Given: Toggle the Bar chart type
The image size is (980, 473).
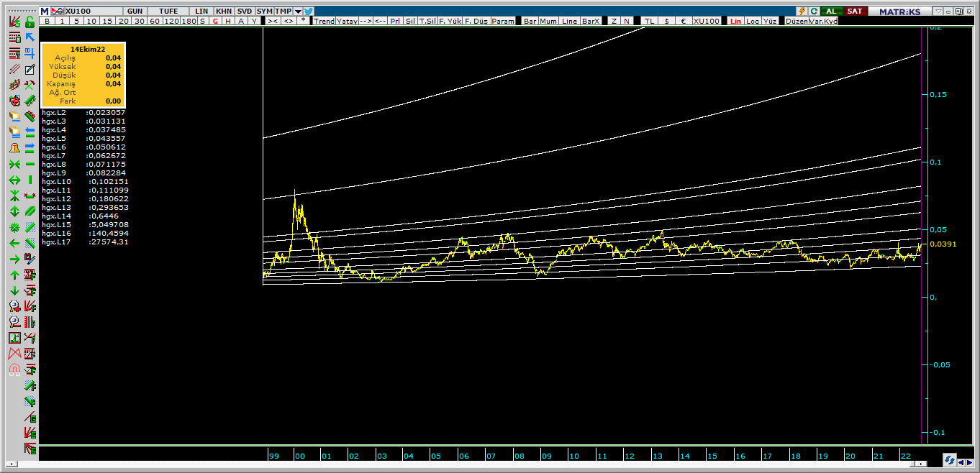Looking at the screenshot, I should (530, 21).
